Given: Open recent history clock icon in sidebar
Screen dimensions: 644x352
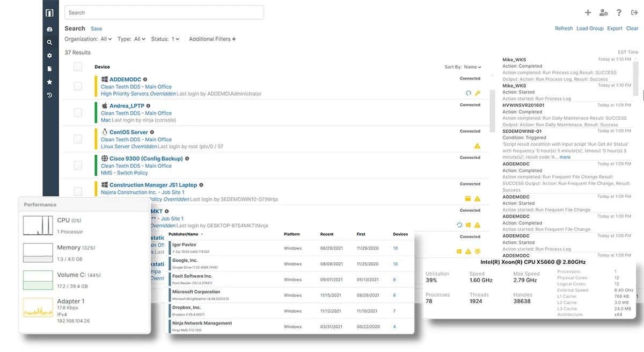Looking at the screenshot, I should pyautogui.click(x=50, y=95).
